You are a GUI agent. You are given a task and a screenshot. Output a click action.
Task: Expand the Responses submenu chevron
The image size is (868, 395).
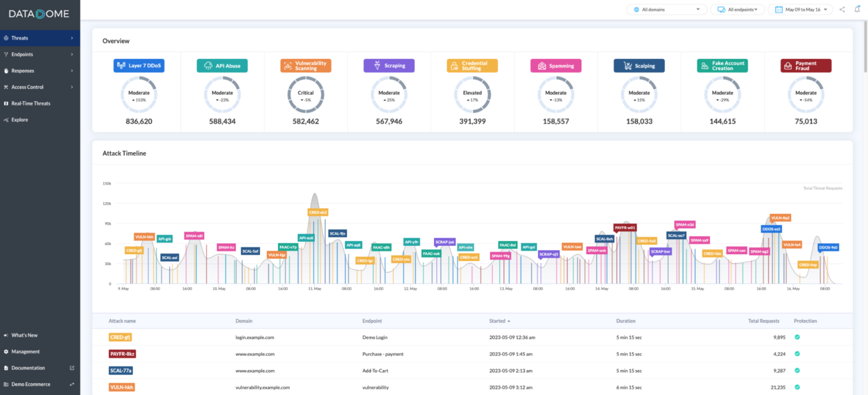click(72, 71)
